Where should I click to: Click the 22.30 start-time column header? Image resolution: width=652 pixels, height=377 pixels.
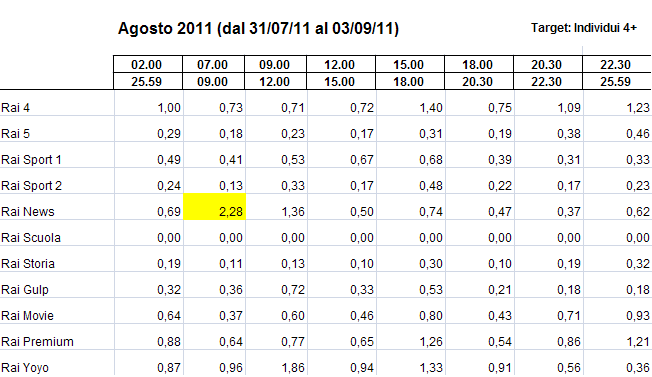coord(616,65)
